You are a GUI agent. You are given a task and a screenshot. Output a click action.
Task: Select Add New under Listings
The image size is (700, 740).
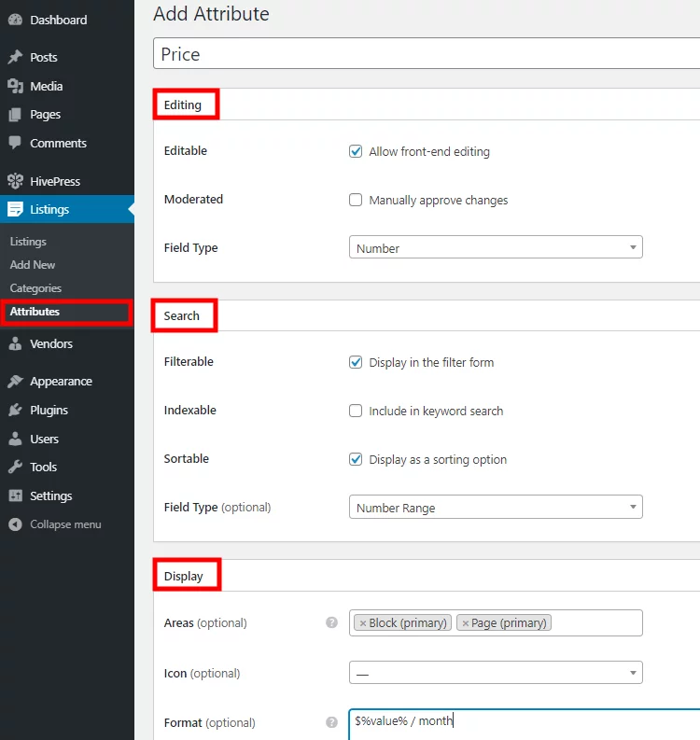coord(32,265)
